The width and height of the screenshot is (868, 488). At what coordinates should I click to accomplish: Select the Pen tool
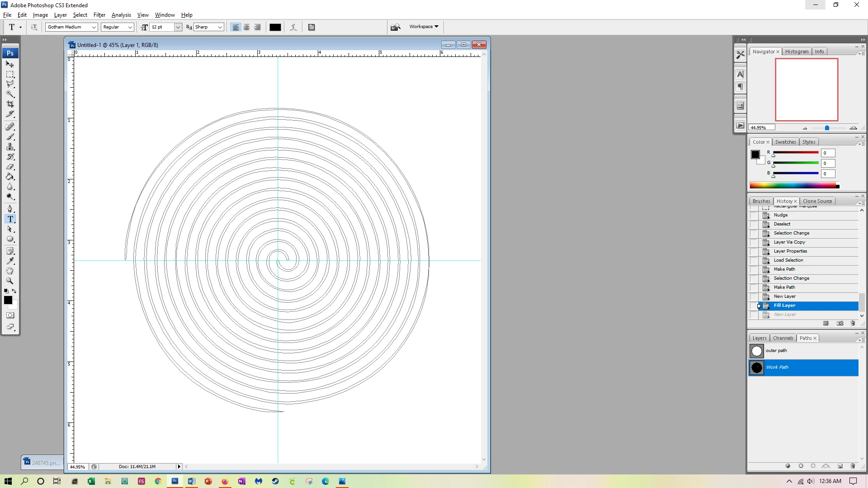point(10,209)
